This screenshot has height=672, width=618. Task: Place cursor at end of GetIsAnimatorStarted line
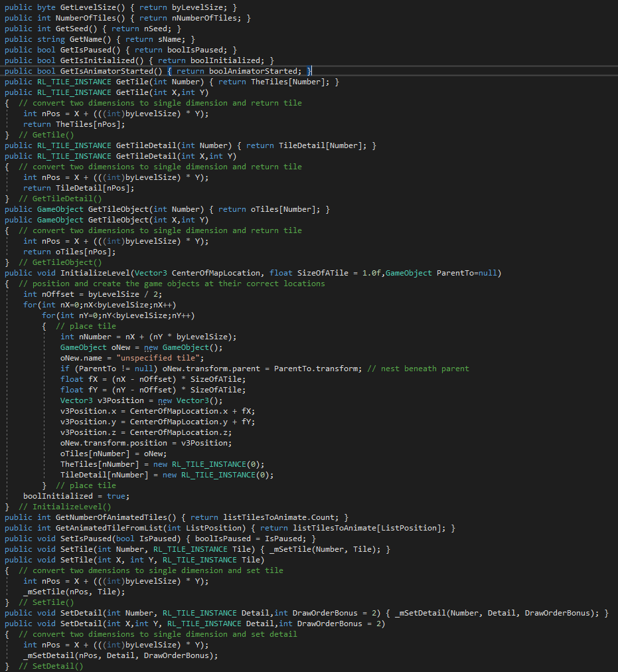312,71
